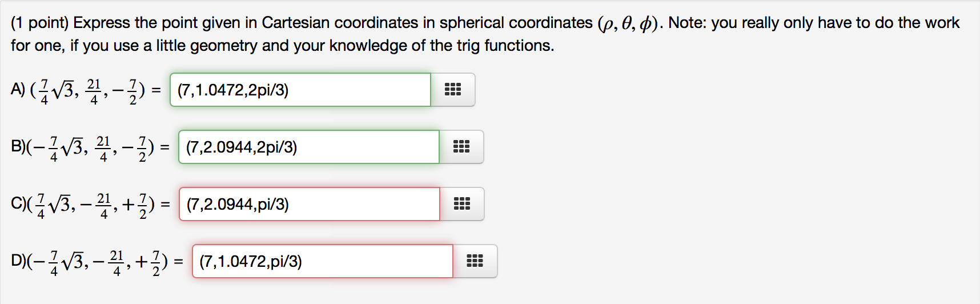Screen dimensions: 980x304
Task: Open equation editor grid icon for answer C
Action: pos(462,204)
